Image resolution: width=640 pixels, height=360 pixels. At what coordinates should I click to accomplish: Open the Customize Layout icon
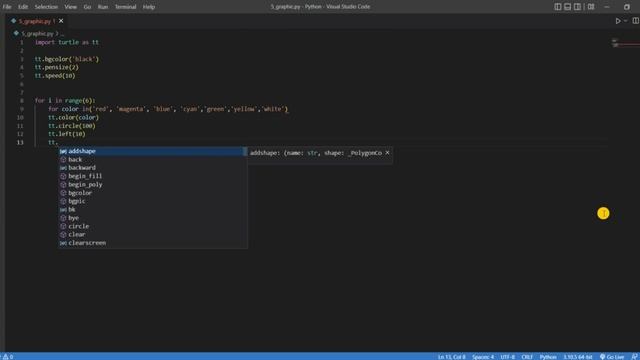click(x=591, y=7)
